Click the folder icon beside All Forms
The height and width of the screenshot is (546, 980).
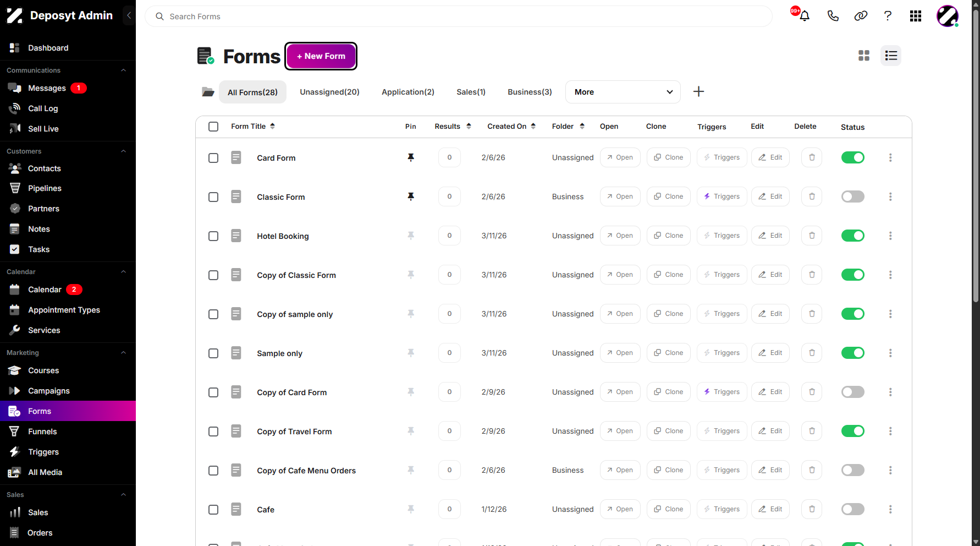tap(208, 92)
